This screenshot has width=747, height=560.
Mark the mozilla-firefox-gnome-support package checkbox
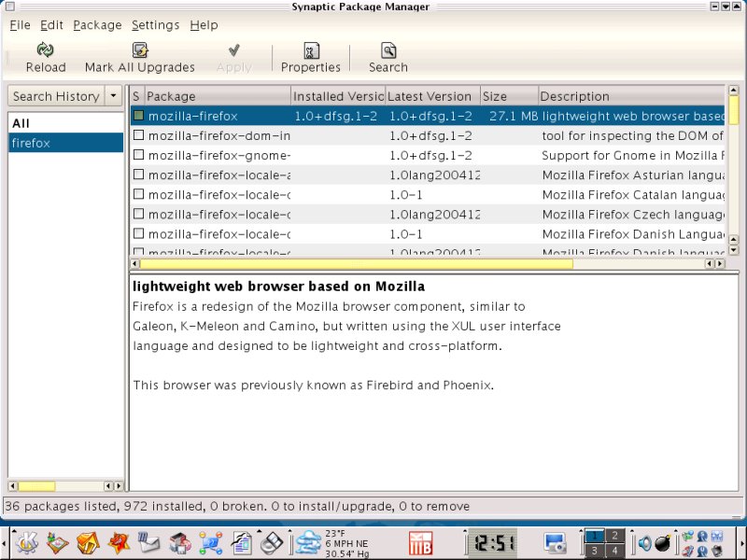pos(138,156)
